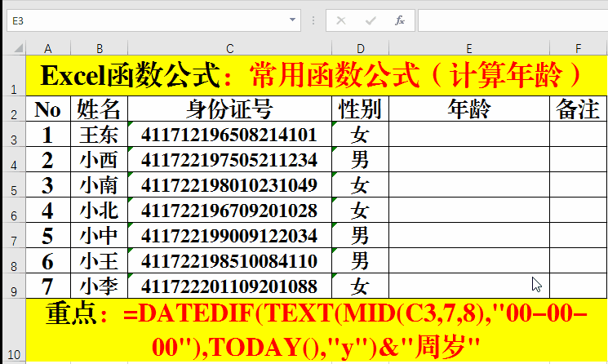
Task: Click the title cell 'Excel函数公式'
Action: click(x=317, y=76)
